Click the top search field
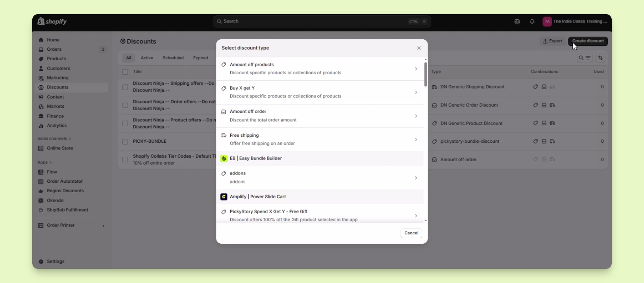This screenshot has height=283, width=644. pyautogui.click(x=322, y=22)
